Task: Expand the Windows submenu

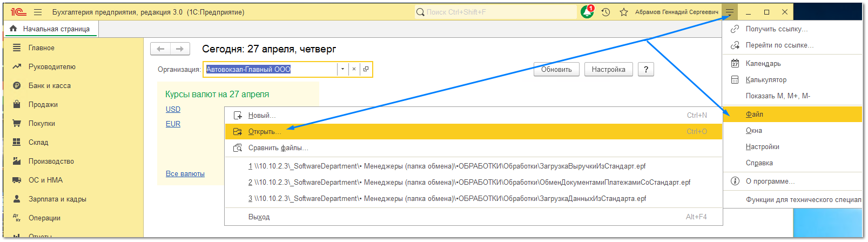Action: point(753,131)
